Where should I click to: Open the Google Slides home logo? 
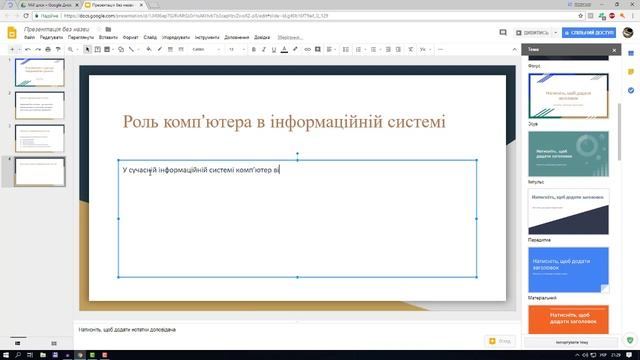pos(12,33)
